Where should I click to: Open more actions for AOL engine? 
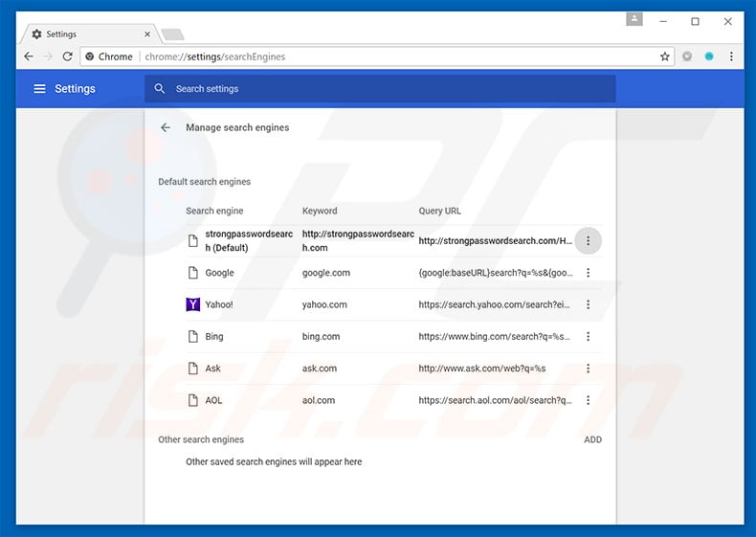pos(588,400)
